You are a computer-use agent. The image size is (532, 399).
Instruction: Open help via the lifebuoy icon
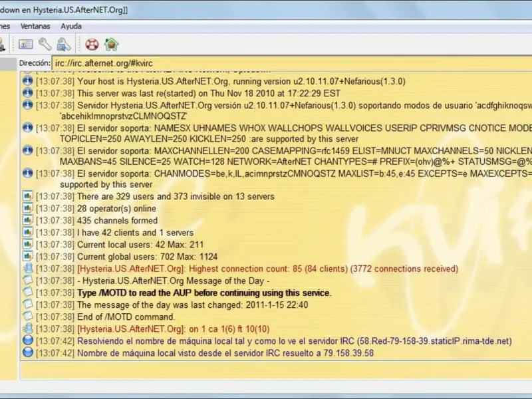click(92, 45)
